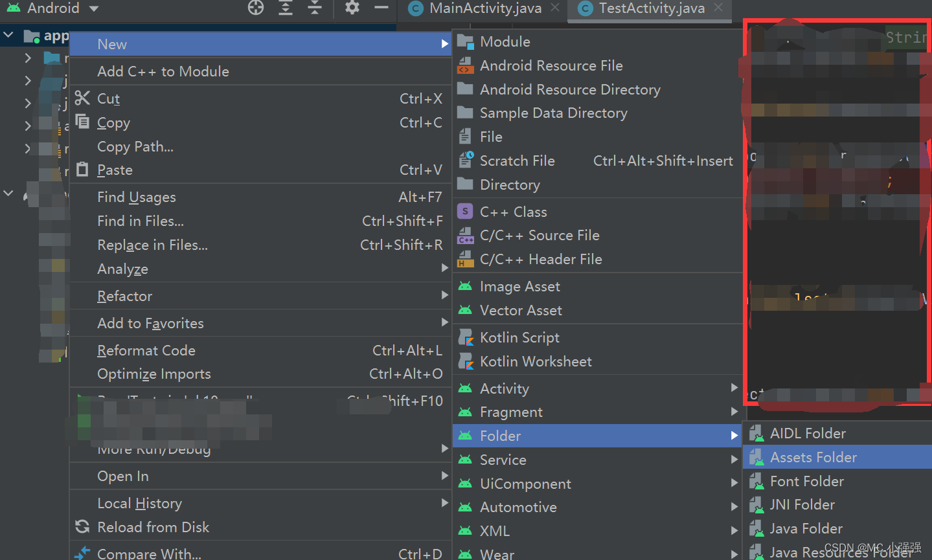932x560 pixels.
Task: Click the C/C++ Header File icon
Action: coord(465,259)
